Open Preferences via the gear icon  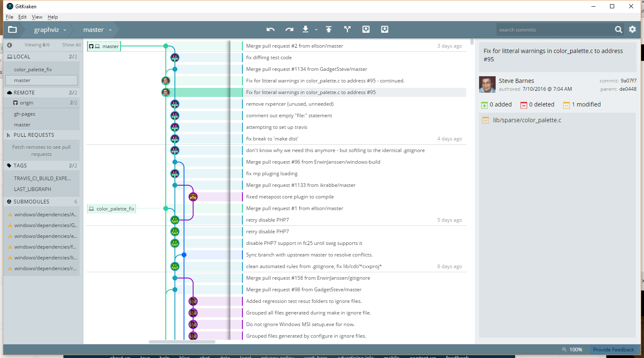(632, 29)
